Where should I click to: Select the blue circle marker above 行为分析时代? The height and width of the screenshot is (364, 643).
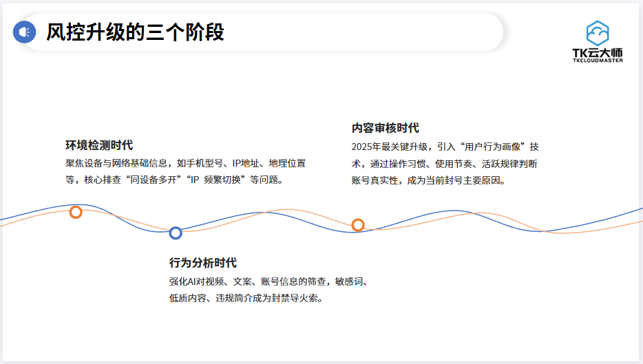(x=176, y=233)
